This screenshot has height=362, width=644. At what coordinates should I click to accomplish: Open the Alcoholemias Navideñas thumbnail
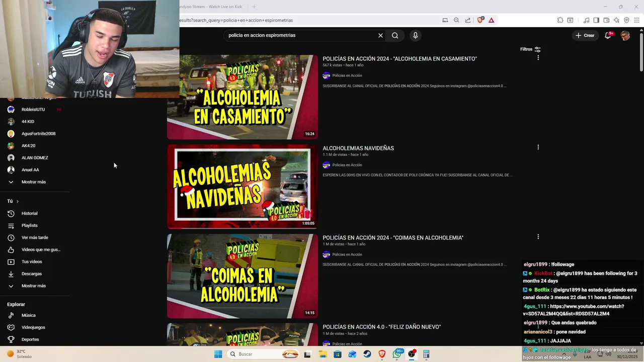coord(243,187)
